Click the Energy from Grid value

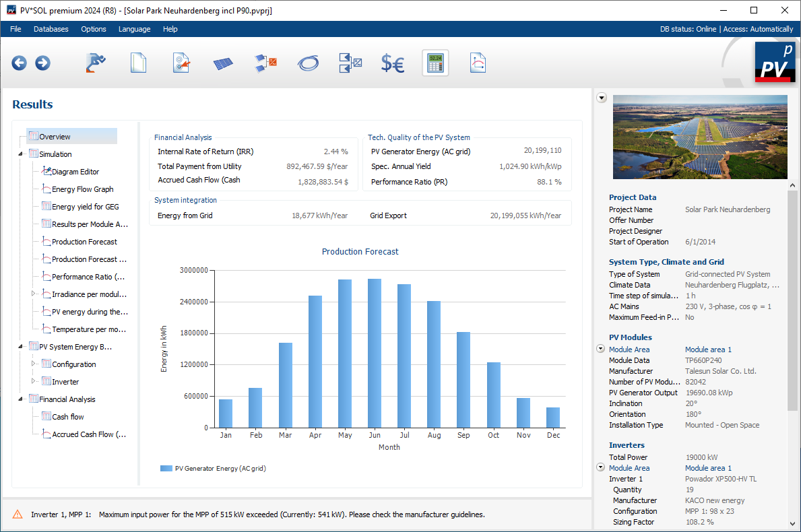coord(320,215)
